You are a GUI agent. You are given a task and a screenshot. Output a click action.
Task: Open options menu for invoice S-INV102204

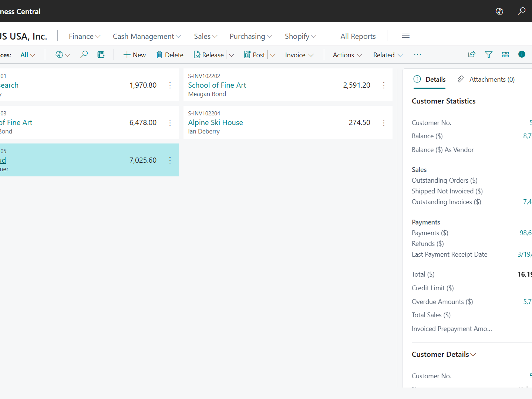point(384,122)
